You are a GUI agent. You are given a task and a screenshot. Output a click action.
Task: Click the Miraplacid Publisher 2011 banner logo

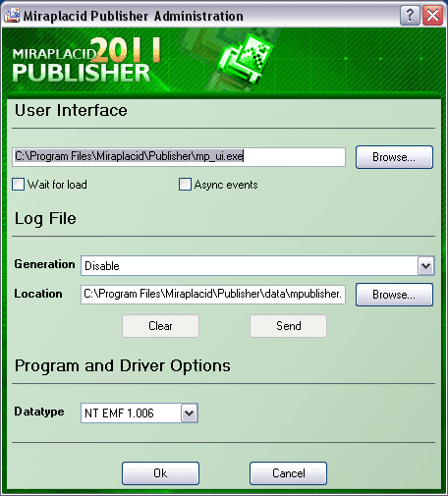pos(86,60)
